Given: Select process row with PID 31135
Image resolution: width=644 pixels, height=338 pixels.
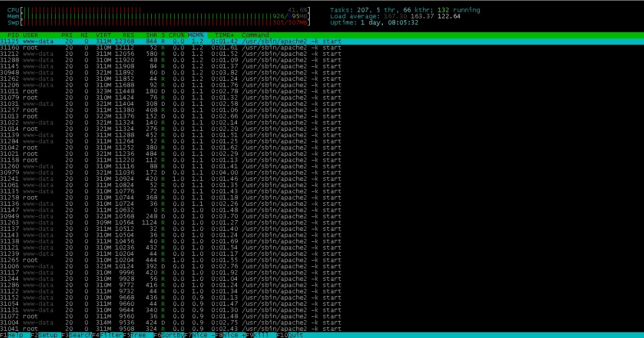Looking at the screenshot, I should point(322,191).
